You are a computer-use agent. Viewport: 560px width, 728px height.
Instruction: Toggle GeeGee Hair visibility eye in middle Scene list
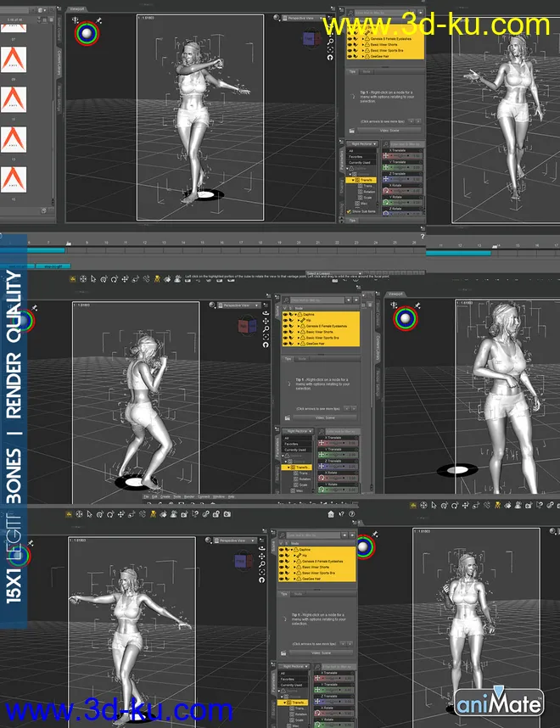click(287, 344)
